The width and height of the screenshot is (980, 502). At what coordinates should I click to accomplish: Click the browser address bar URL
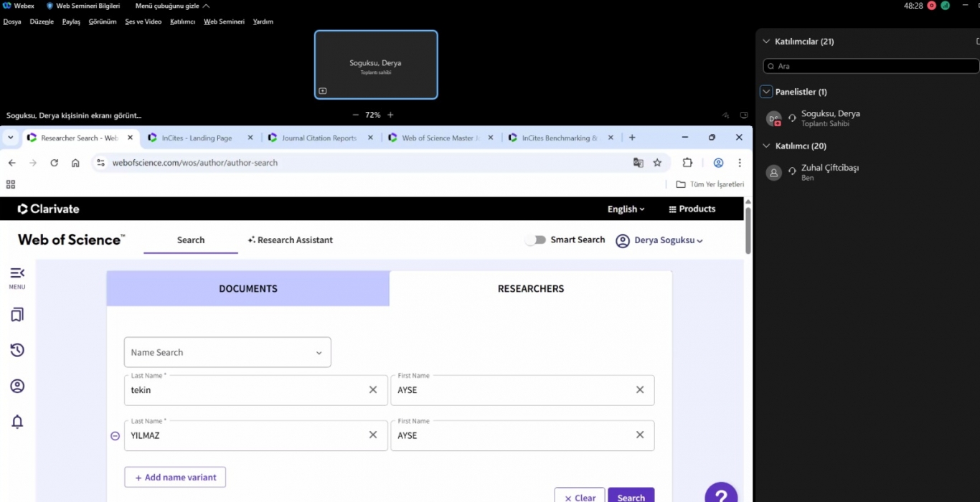coord(195,163)
